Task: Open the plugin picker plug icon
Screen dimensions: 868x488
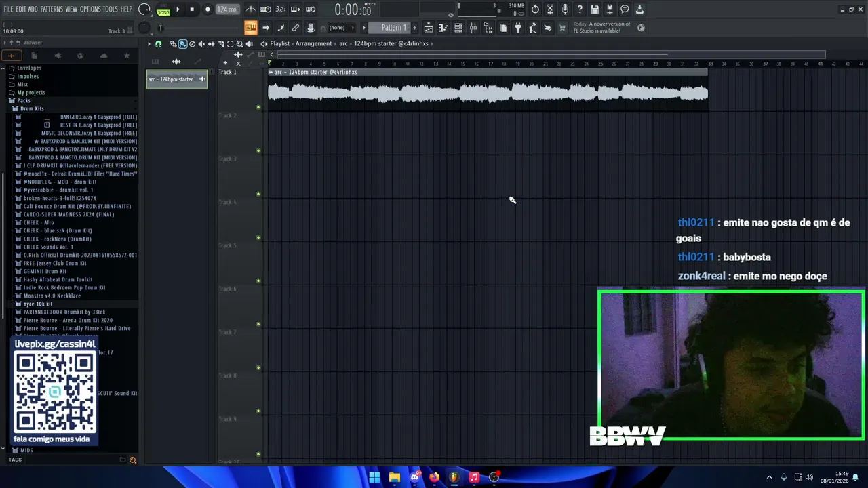Action: coord(518,28)
